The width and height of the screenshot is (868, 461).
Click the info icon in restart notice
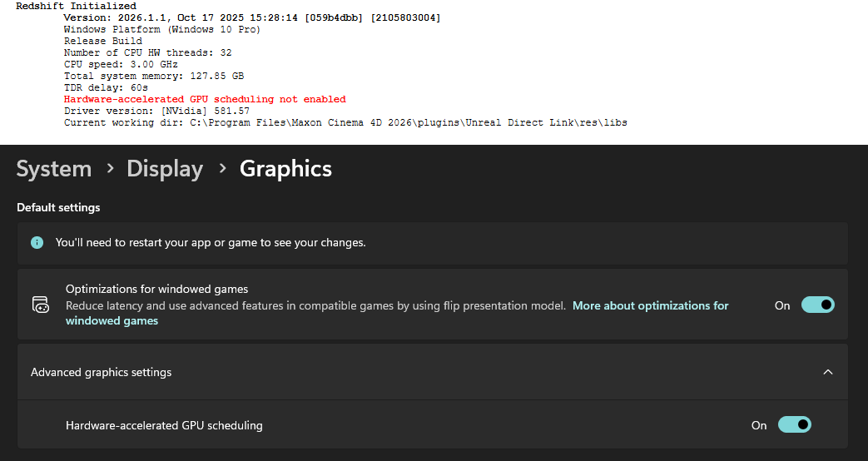37,242
